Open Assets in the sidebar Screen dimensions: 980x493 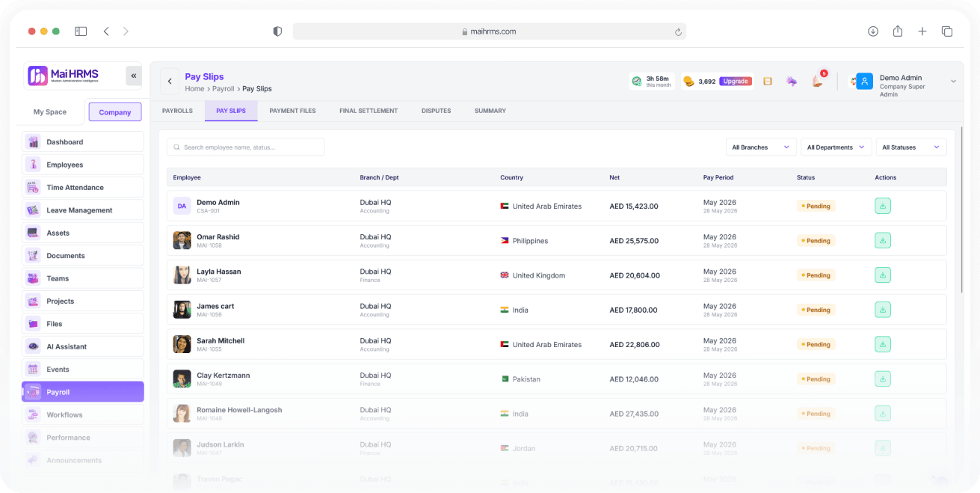point(83,233)
